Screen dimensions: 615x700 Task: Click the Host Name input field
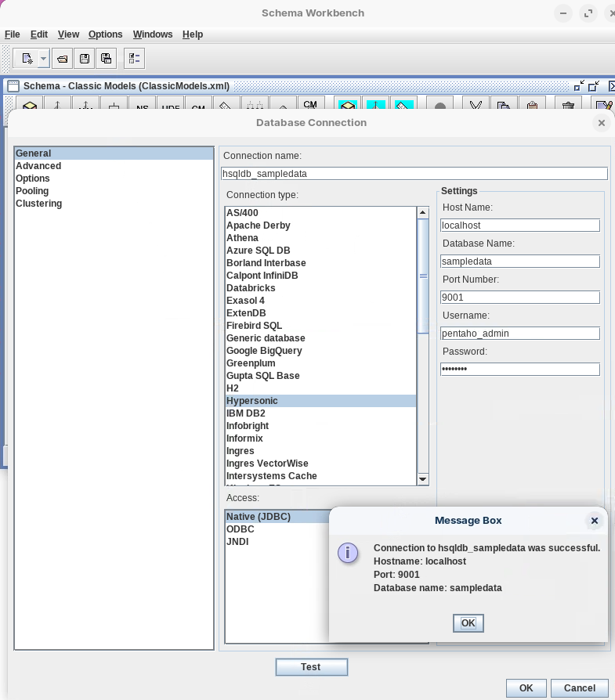(520, 226)
